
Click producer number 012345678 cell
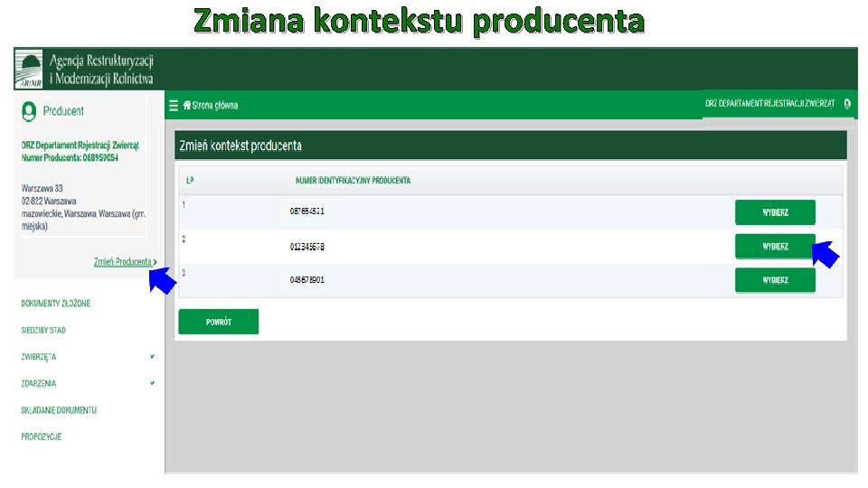[307, 247]
